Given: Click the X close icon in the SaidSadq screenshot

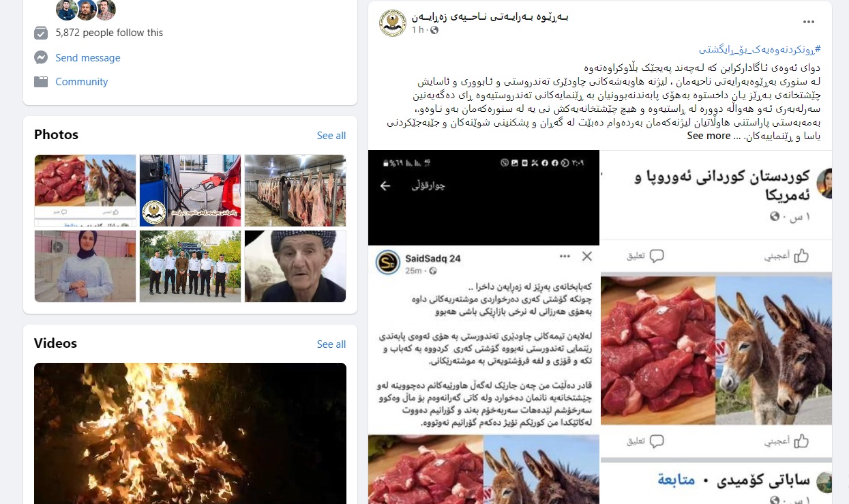Looking at the screenshot, I should pyautogui.click(x=586, y=256).
